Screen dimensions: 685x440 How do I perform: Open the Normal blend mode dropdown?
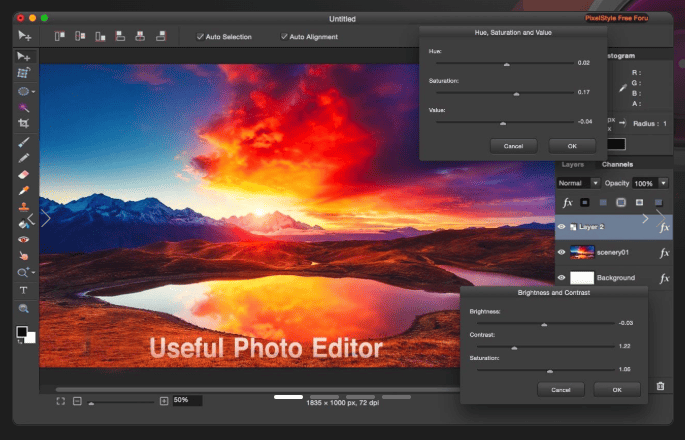(x=578, y=183)
